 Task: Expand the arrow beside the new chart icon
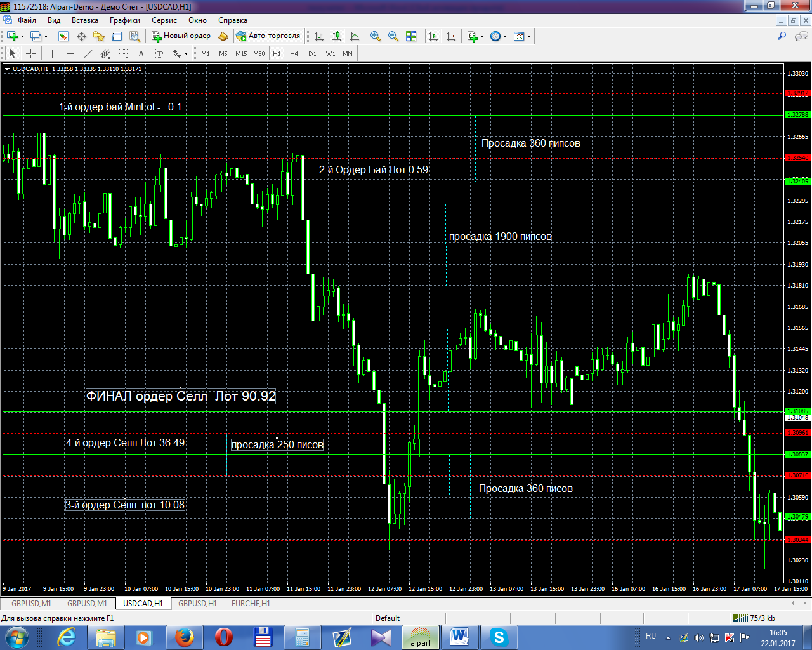click(x=22, y=36)
